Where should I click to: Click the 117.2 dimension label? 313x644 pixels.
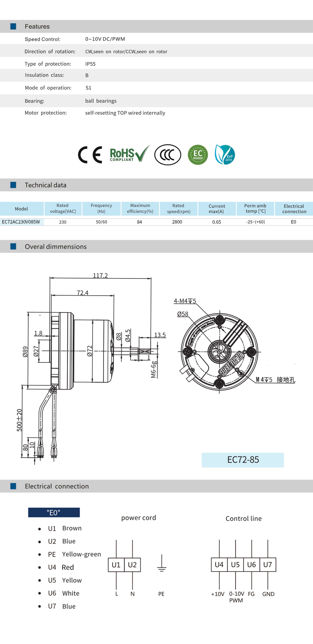click(100, 275)
